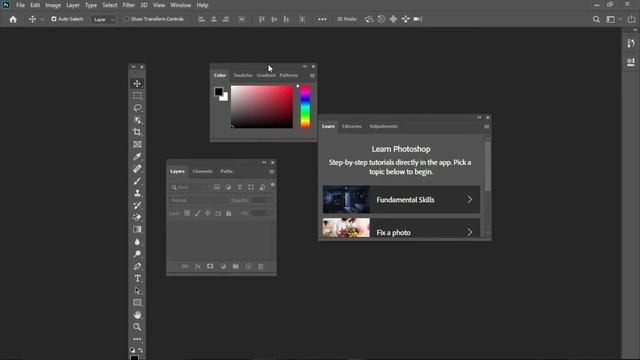The height and width of the screenshot is (360, 640).
Task: Select the Frame tool
Action: [x=137, y=144]
